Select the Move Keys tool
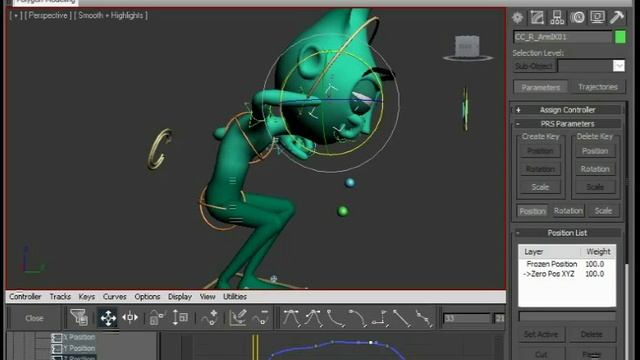 (108, 318)
